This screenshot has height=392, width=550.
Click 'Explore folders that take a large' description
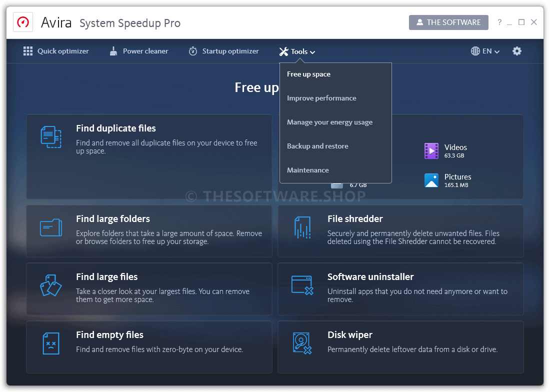point(168,237)
